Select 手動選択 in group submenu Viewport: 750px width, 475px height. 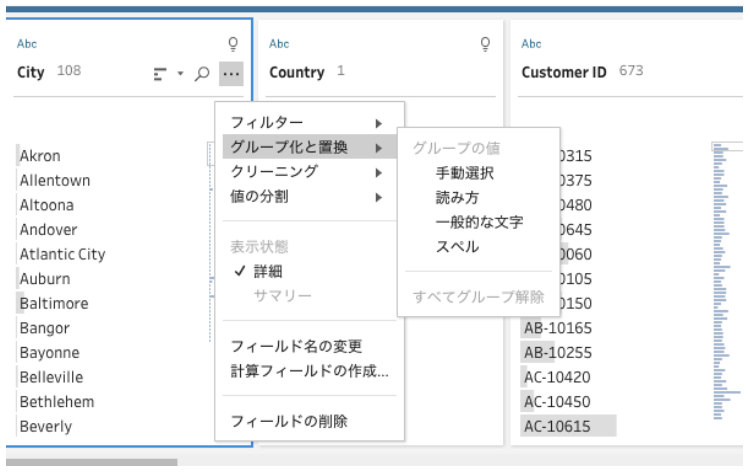point(464,173)
